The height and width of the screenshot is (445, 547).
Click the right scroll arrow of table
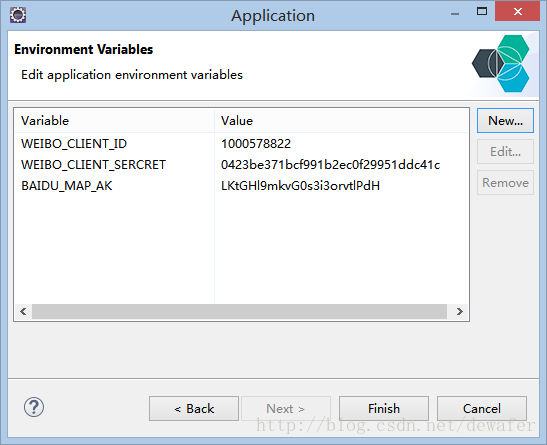(x=459, y=311)
